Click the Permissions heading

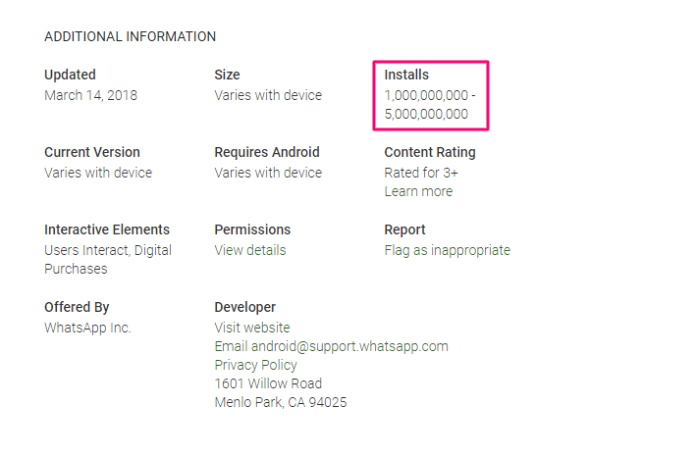252,229
